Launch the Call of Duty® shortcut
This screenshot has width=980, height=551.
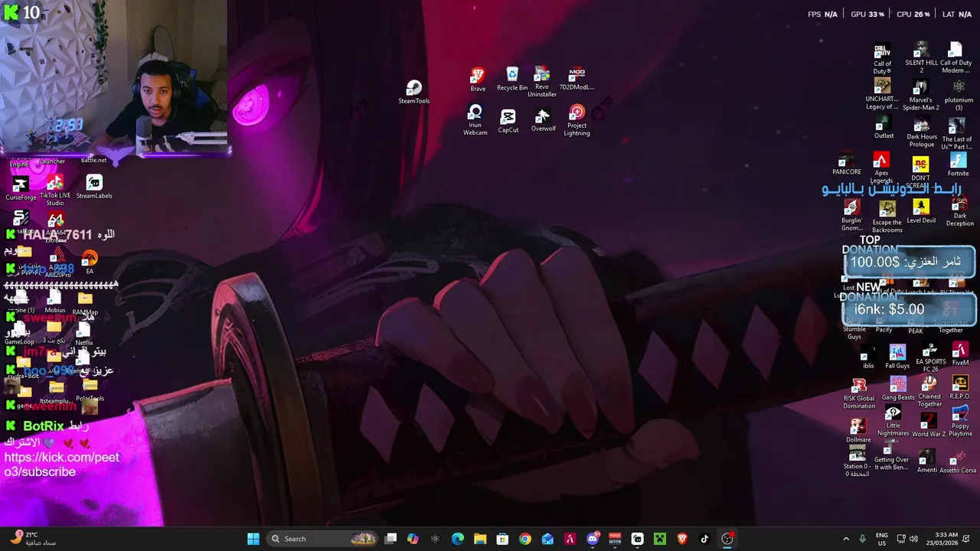[883, 58]
